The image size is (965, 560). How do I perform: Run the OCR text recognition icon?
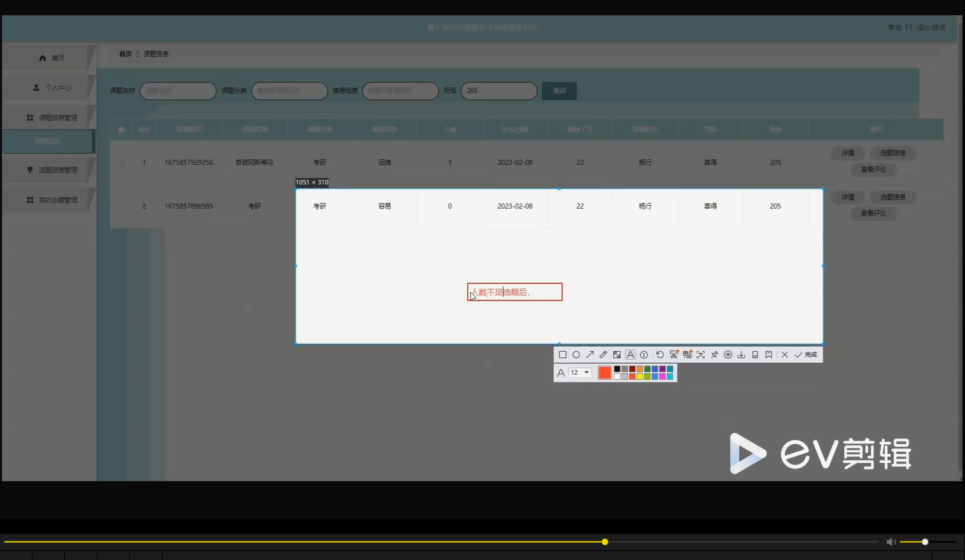[x=701, y=354]
